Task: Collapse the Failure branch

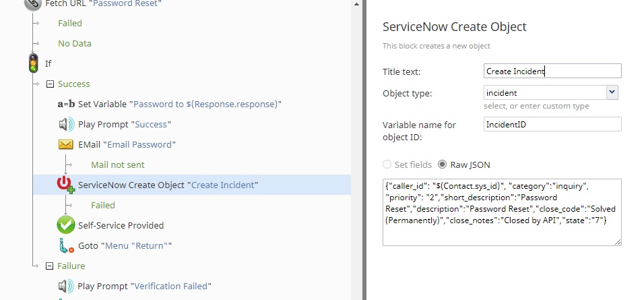Action: point(49,266)
